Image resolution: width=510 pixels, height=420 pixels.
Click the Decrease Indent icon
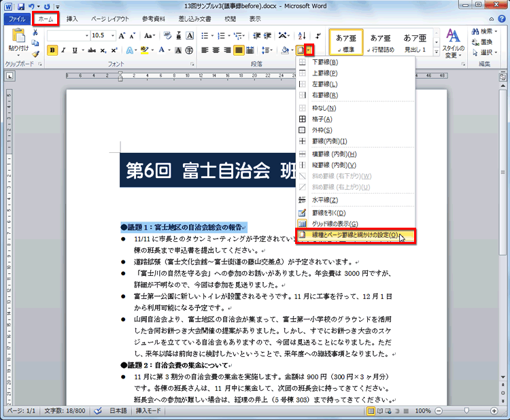[257, 35]
